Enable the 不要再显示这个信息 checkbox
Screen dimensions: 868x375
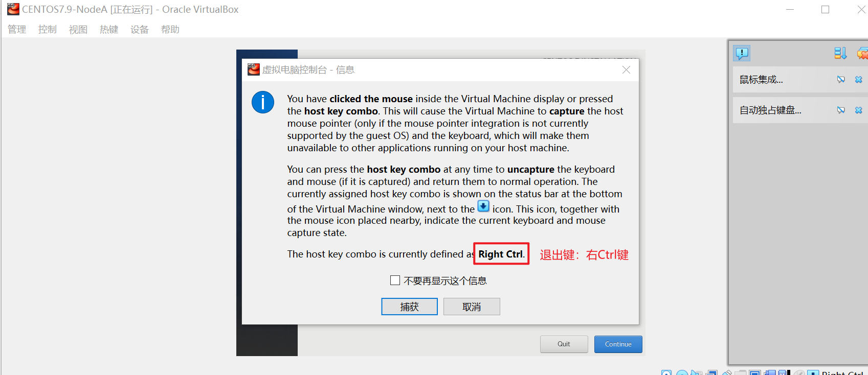tap(395, 280)
